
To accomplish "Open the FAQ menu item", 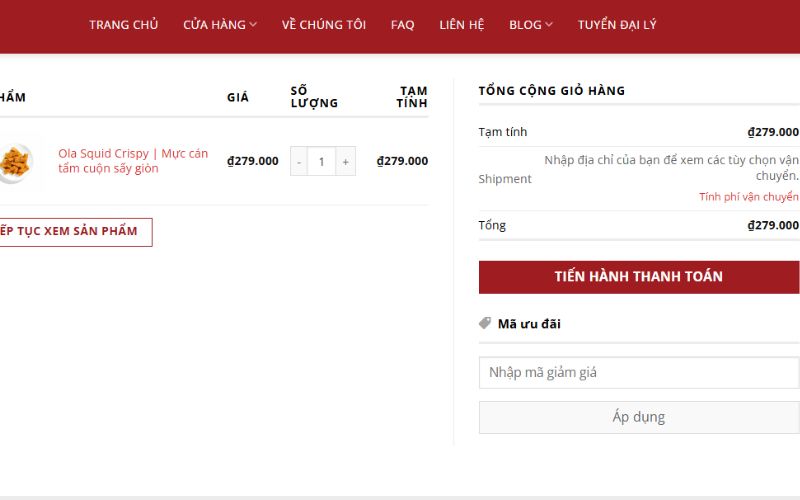I will click(402, 25).
